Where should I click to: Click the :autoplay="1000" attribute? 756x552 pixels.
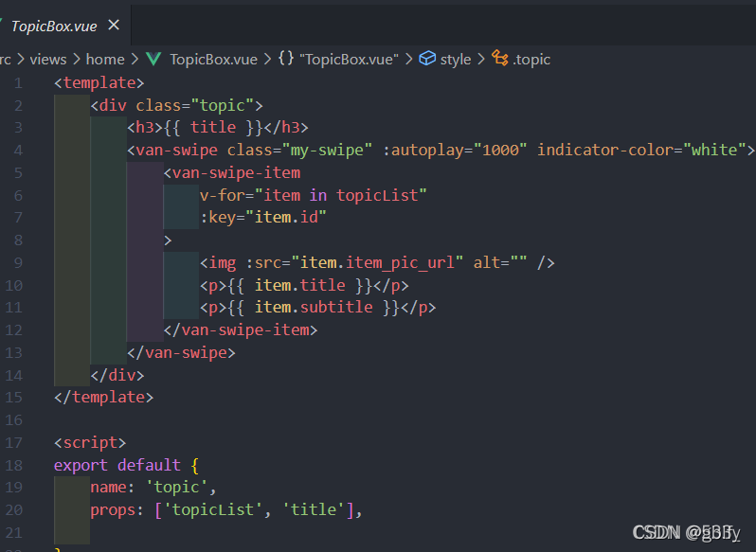point(455,151)
